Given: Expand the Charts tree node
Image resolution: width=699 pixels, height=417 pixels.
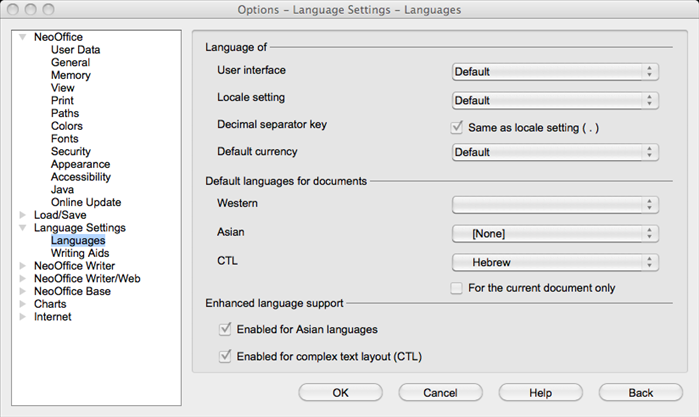Looking at the screenshot, I should point(22,304).
